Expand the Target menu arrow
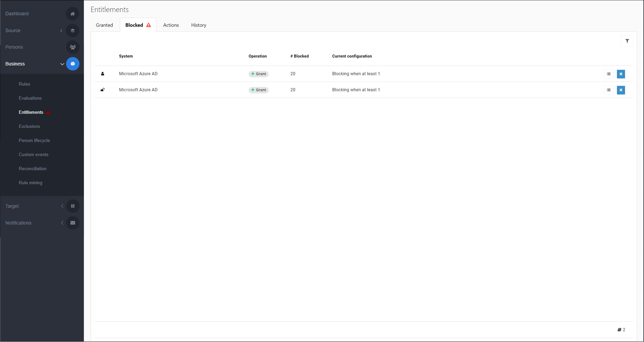The image size is (644, 342). pyautogui.click(x=62, y=206)
